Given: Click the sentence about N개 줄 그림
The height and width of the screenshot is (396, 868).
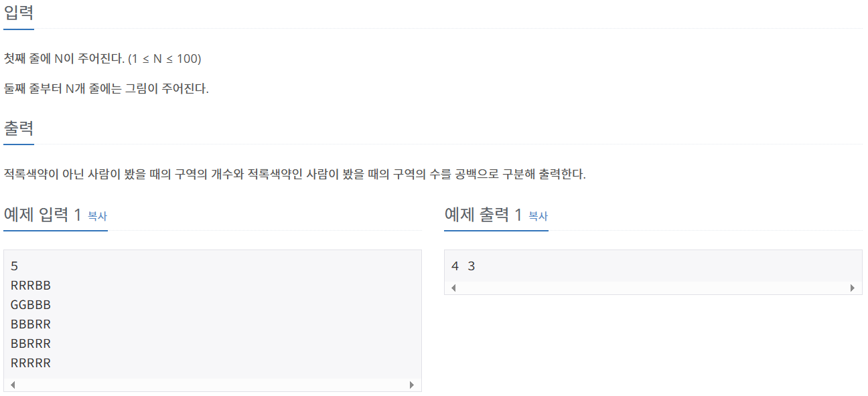Looking at the screenshot, I should (106, 88).
